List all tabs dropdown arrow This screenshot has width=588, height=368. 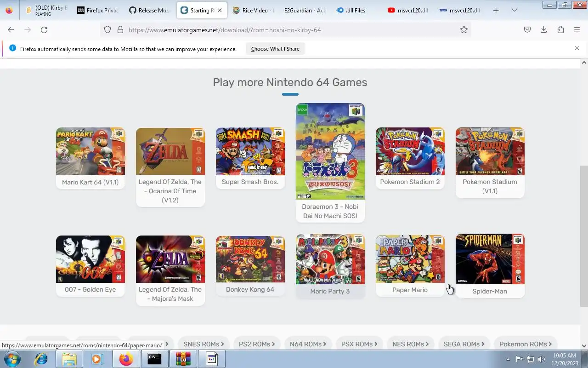(x=514, y=10)
